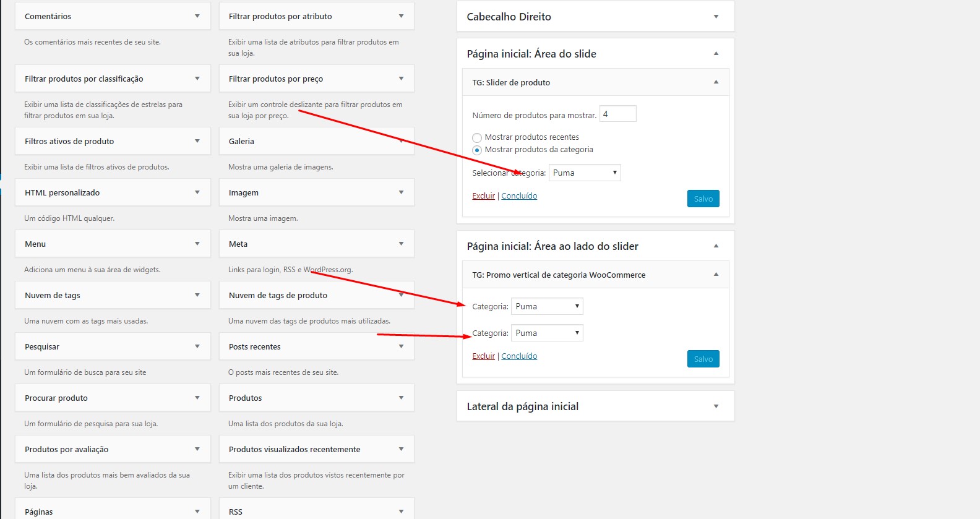Screen dimensions: 980x519
Task: Focus the Número de produtos para mostrar field
Action: 618,114
